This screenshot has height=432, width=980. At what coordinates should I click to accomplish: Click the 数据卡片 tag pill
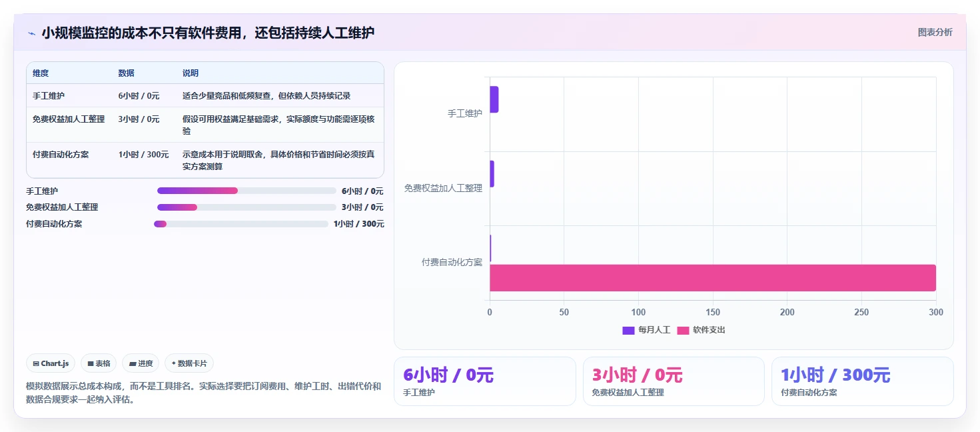pos(189,363)
